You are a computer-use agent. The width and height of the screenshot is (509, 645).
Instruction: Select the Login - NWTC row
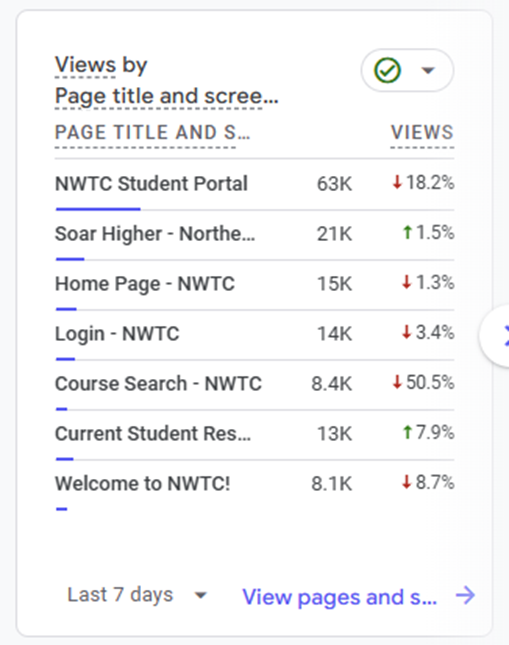[x=254, y=334]
